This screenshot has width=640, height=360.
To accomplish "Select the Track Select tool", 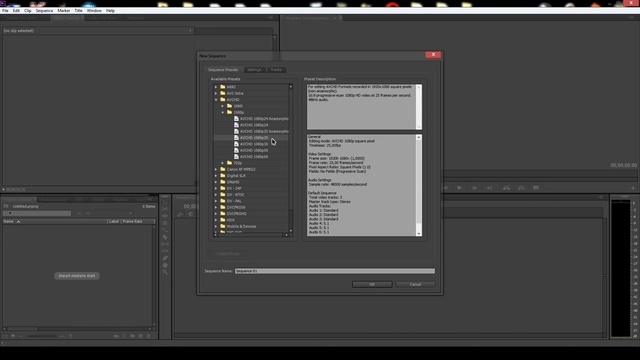I will point(165,209).
